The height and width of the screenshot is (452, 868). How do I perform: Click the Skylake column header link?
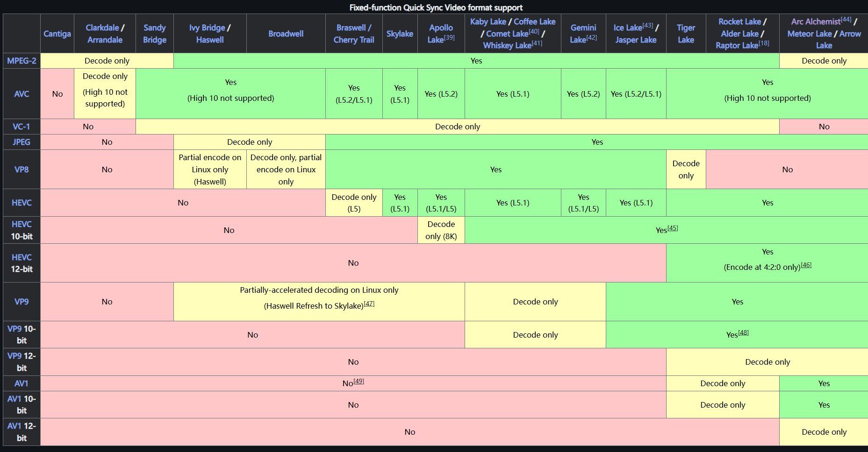coord(400,34)
